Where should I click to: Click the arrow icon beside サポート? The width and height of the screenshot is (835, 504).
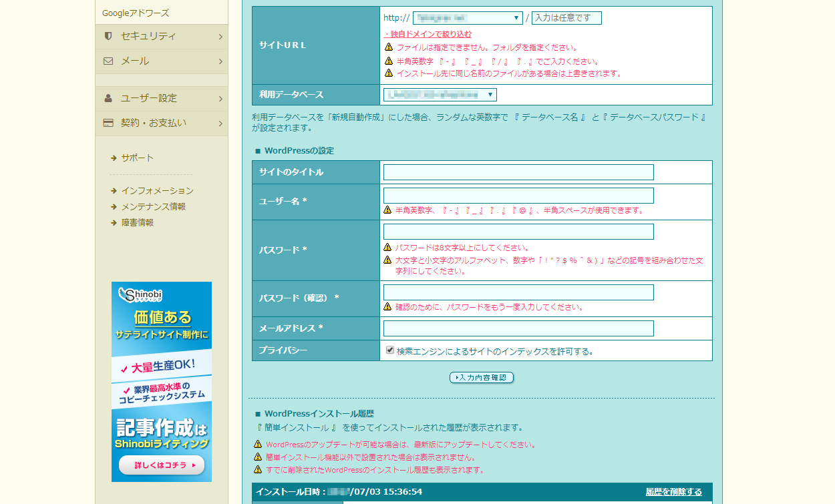[114, 158]
